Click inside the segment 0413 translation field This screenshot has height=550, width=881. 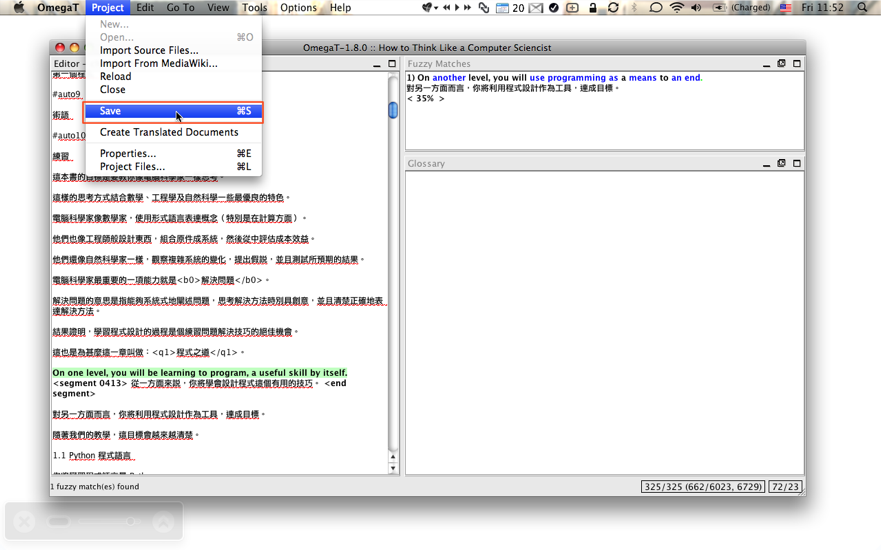tap(222, 383)
